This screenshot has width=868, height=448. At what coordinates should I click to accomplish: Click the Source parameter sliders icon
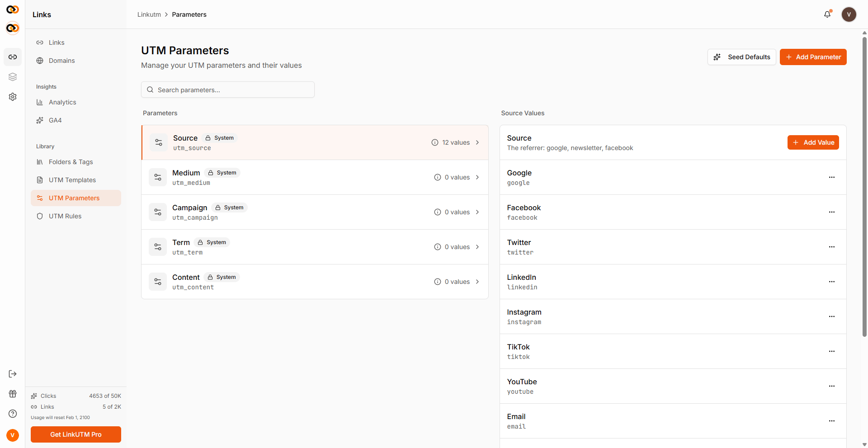click(x=159, y=142)
